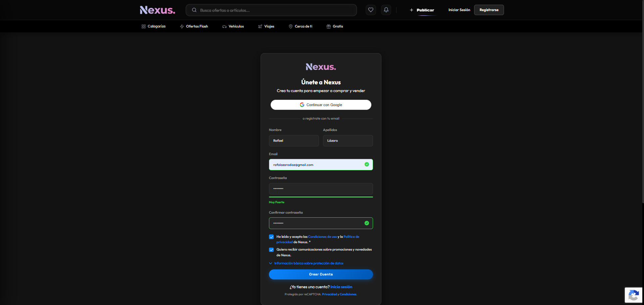Image resolution: width=644 pixels, height=305 pixels.
Task: Open the notifications bell icon
Action: tap(386, 10)
